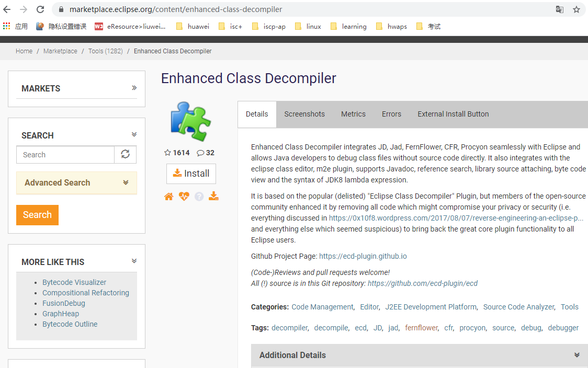Open the Tools (1282) breadcrumb
588x368 pixels.
coord(105,51)
